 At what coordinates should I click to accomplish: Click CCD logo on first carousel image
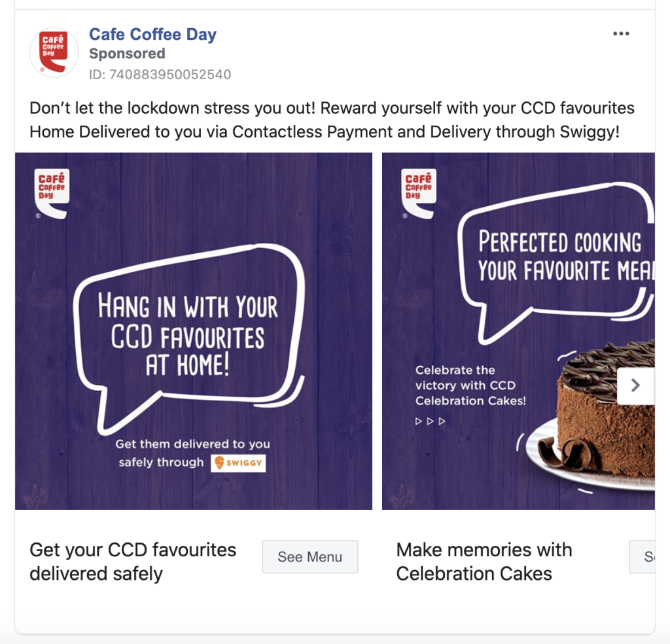point(52,192)
